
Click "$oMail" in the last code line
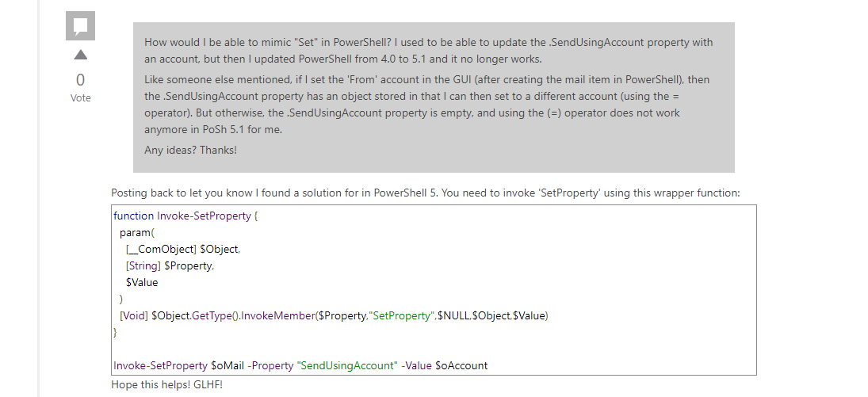[x=228, y=365]
